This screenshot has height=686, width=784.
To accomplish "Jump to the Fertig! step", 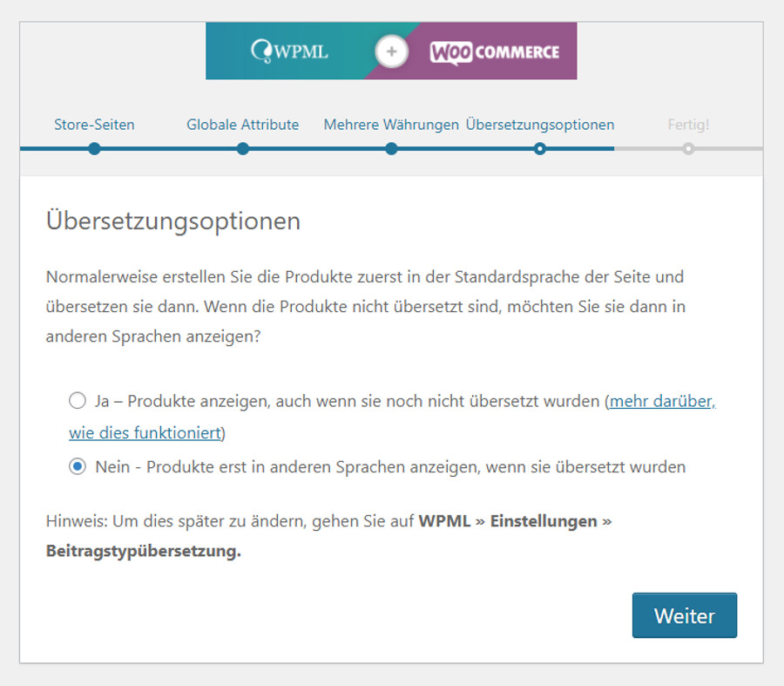I will pos(688,125).
